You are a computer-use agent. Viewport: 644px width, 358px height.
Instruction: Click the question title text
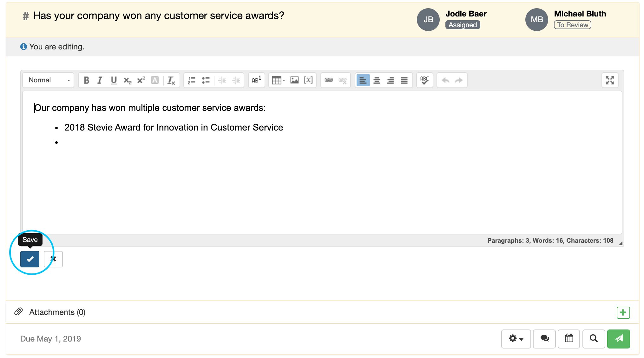point(159,16)
